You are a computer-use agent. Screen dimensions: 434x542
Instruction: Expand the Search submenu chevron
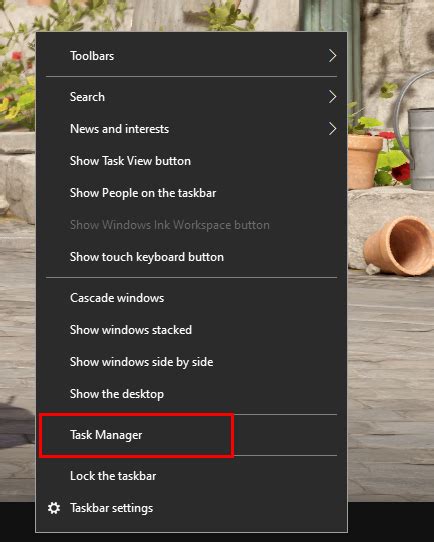pos(332,97)
